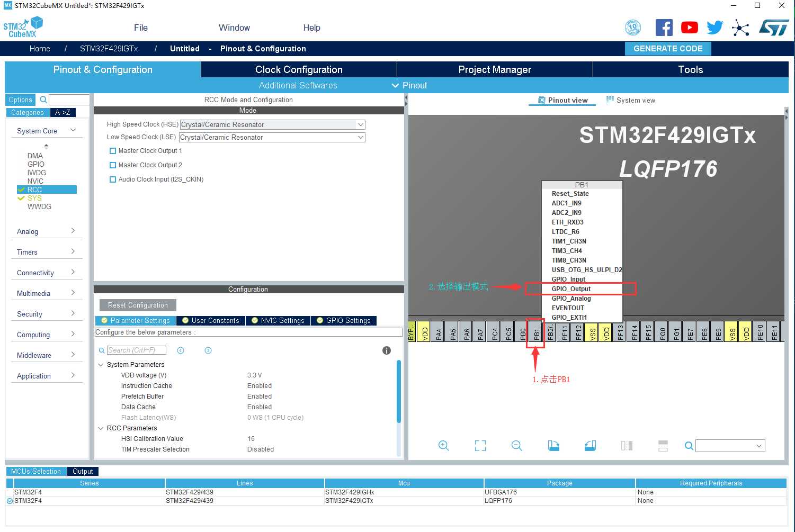Click the GENERATE CODE button
Viewport: 795px width, 532px height.
[668, 48]
